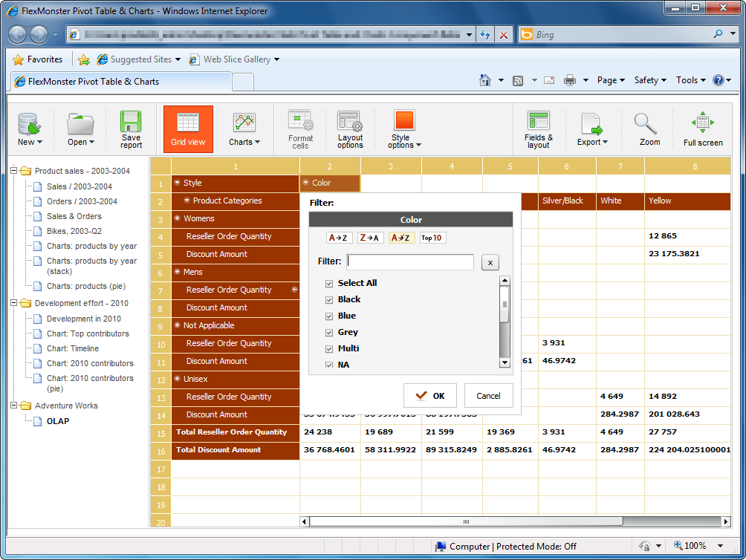Open the Export menu
The height and width of the screenshot is (560, 746).
pos(592,129)
